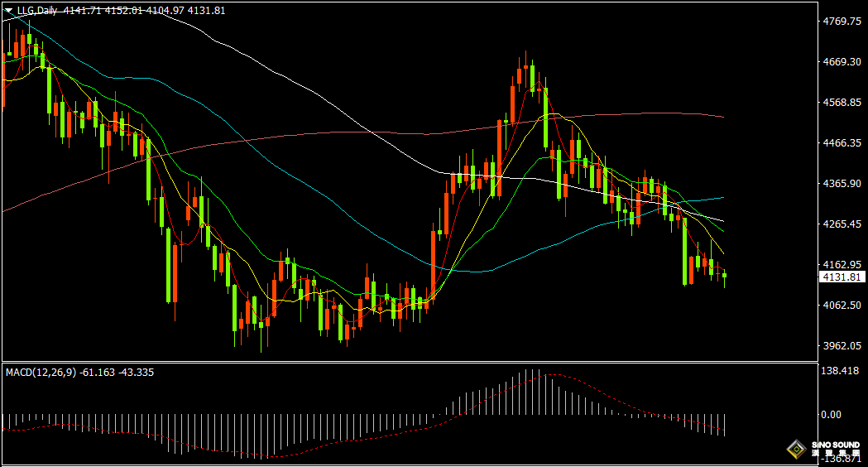This screenshot has height=467, width=868.
Task: Select the LLG,Daily chart title text
Action: point(37,11)
